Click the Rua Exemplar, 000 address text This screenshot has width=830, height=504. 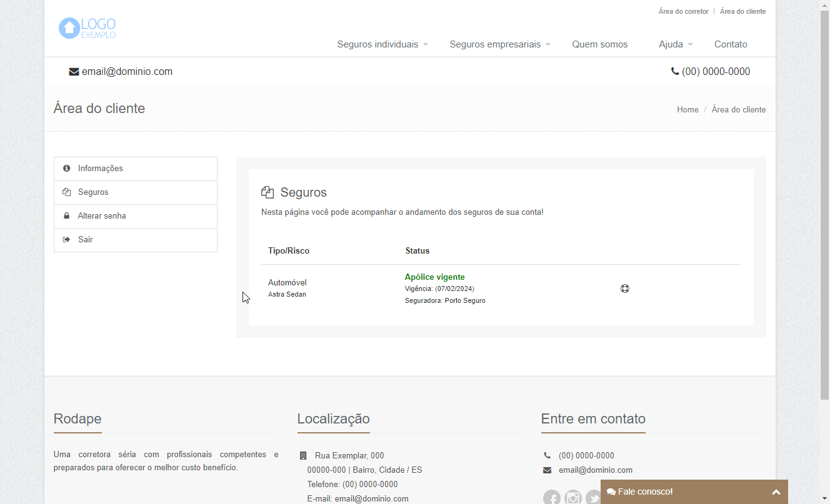coord(349,456)
